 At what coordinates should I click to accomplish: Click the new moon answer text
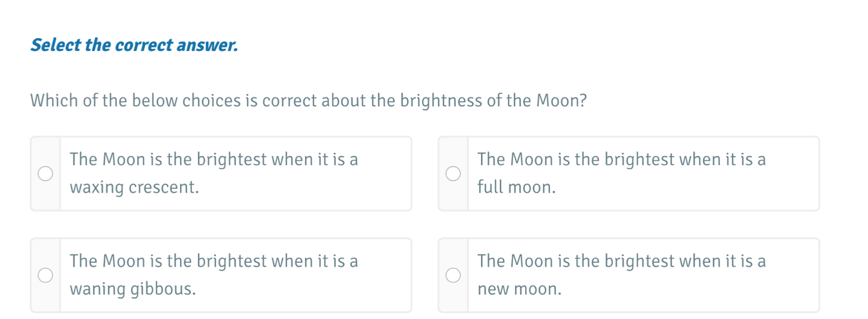click(622, 261)
